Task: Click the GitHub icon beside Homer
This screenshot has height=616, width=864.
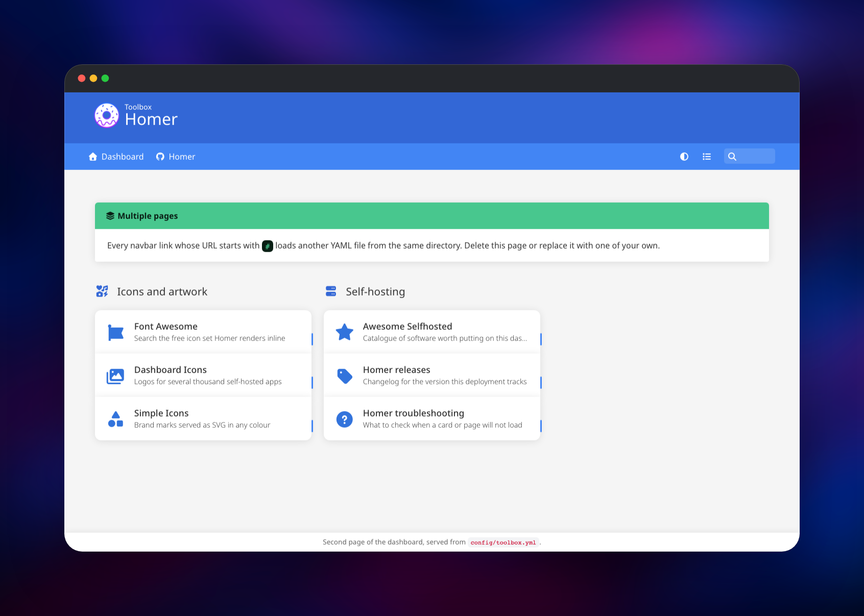Action: point(160,157)
